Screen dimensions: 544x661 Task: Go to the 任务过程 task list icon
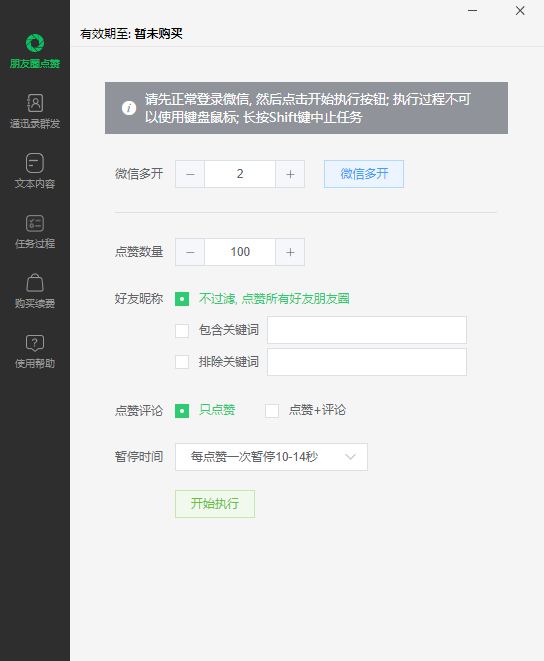35,223
